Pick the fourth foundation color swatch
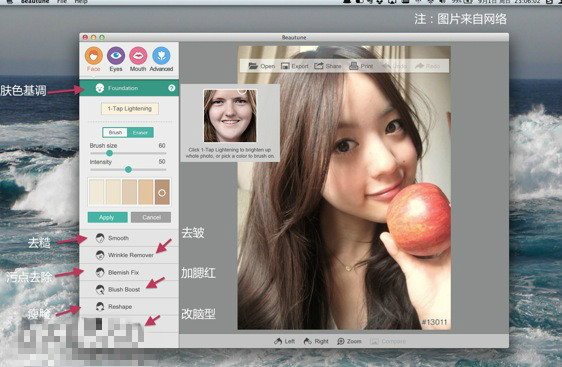The height and width of the screenshot is (367, 562). point(146,192)
